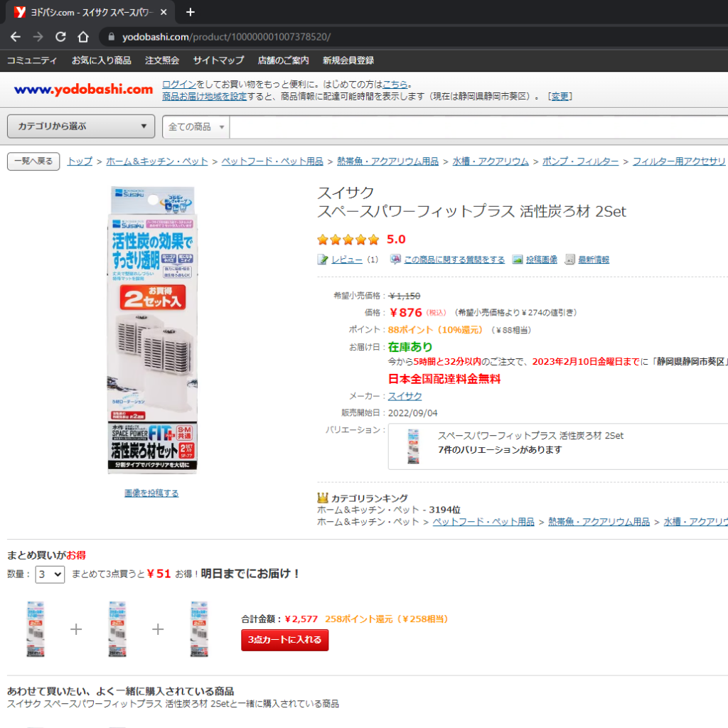
Task: Click the 画像を投稿する link under the product image
Action: pyautogui.click(x=151, y=493)
